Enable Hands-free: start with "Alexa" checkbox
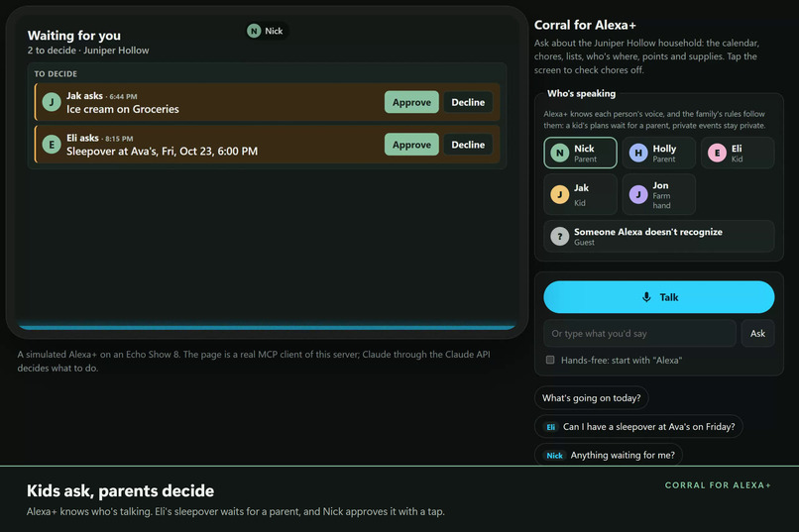The image size is (799, 532). coord(550,360)
